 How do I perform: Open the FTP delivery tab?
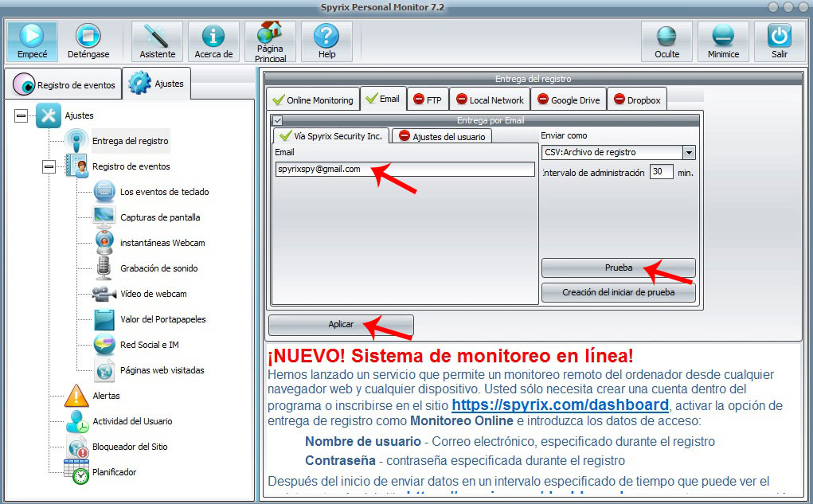[428, 100]
